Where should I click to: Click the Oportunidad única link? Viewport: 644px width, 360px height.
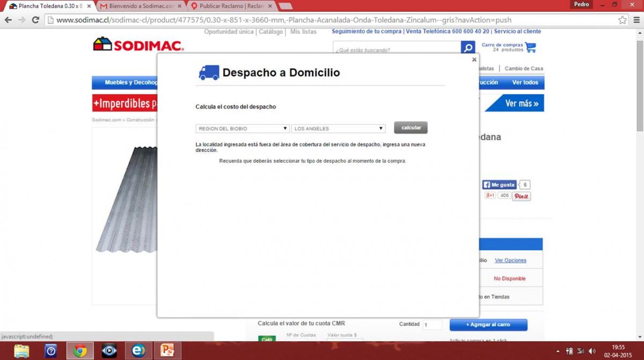[x=229, y=32]
